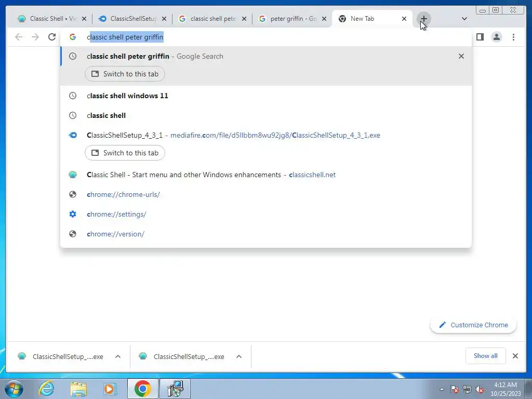The image size is (532, 399).
Task: Remove the 'classic shell peter griffin' suggestion
Action: (x=461, y=56)
